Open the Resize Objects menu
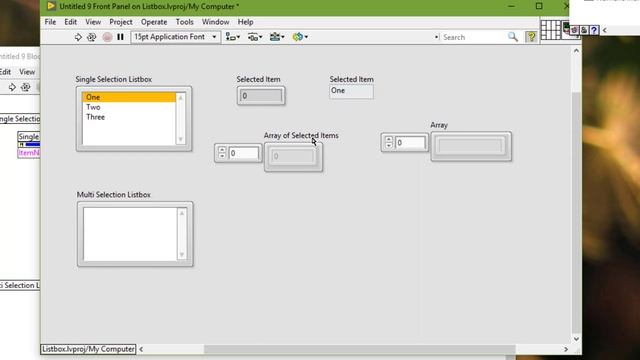 pos(277,37)
